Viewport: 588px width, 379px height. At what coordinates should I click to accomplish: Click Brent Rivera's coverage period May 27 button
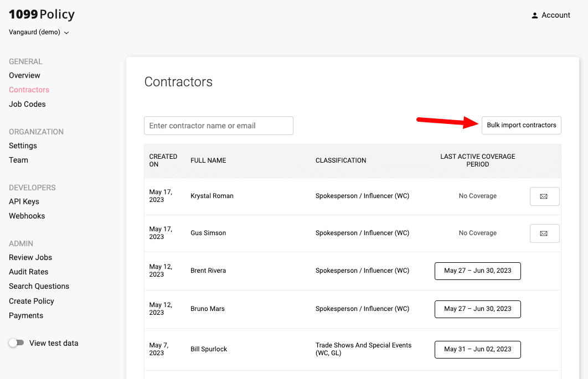[x=477, y=271]
